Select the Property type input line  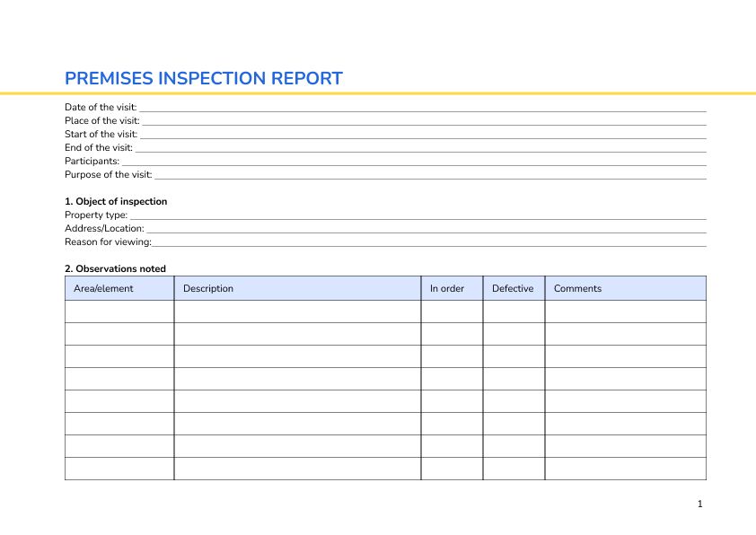404,215
